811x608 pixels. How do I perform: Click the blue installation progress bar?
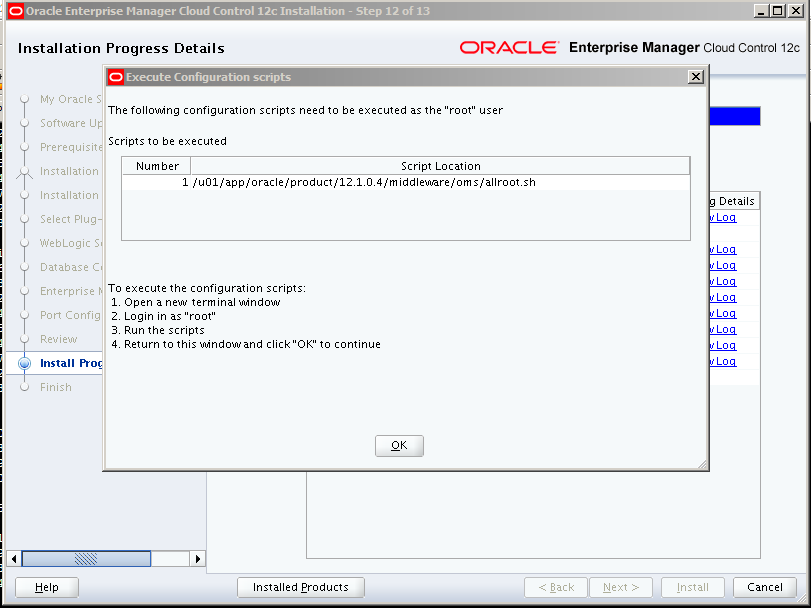(x=734, y=116)
